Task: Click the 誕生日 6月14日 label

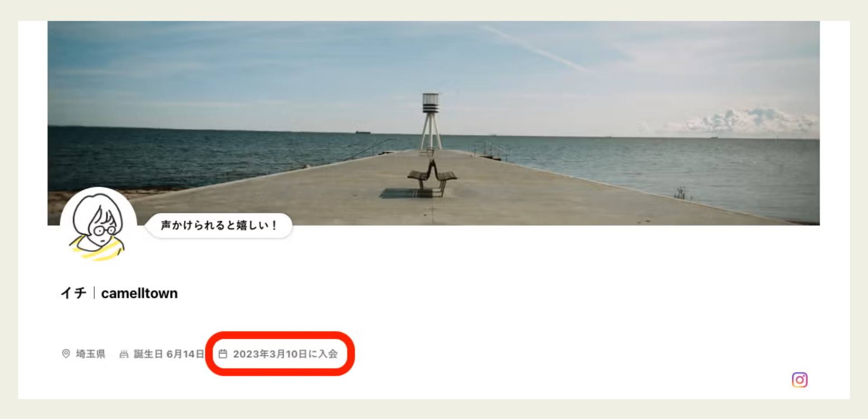Action: [169, 354]
